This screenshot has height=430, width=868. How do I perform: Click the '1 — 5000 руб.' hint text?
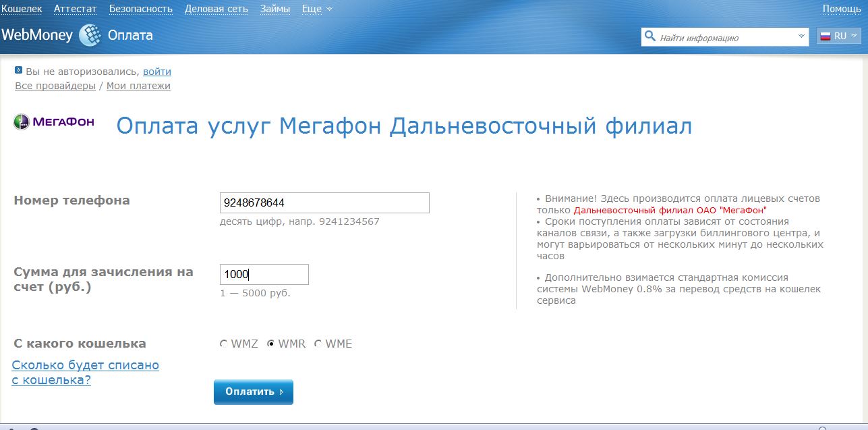pyautogui.click(x=255, y=293)
